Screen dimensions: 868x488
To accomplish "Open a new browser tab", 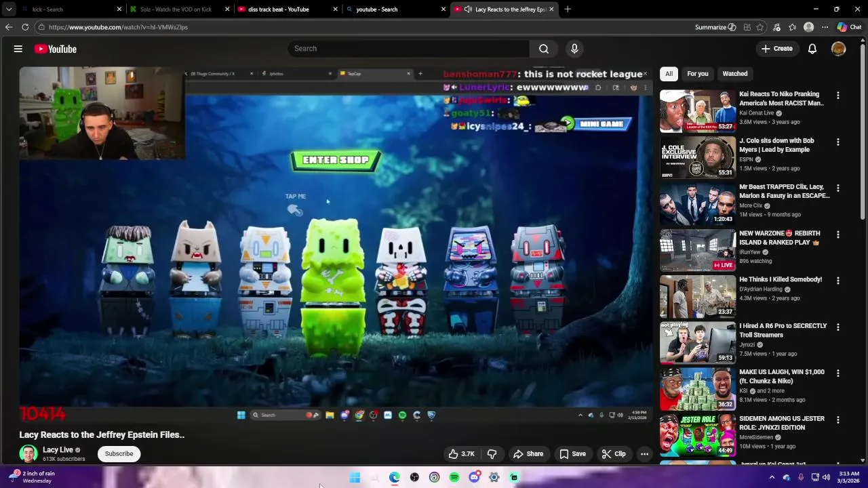I will [568, 9].
